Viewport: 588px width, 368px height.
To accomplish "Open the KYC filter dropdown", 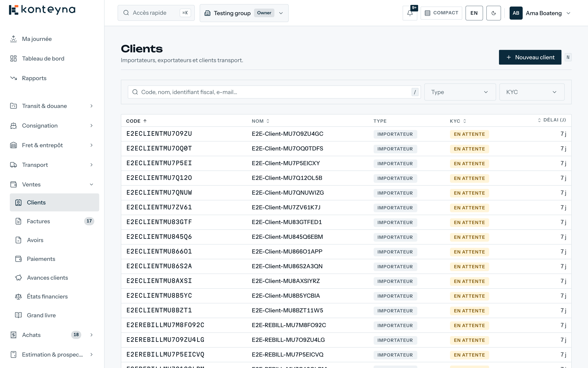I will click(x=532, y=92).
